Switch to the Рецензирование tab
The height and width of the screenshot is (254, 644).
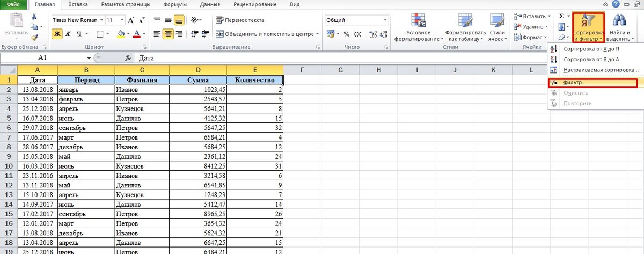255,4
